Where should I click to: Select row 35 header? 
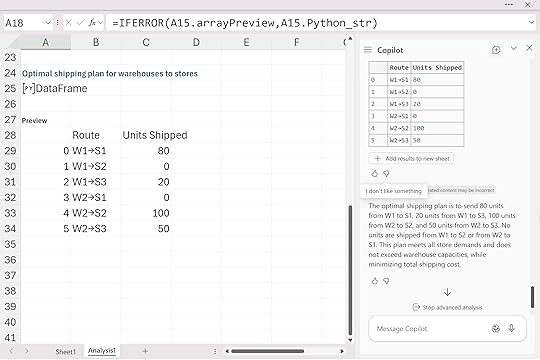coord(10,244)
